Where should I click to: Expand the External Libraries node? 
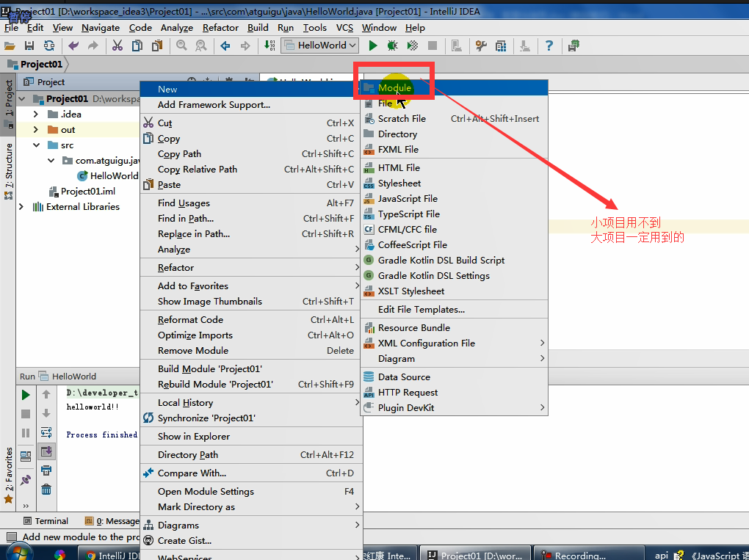click(21, 207)
